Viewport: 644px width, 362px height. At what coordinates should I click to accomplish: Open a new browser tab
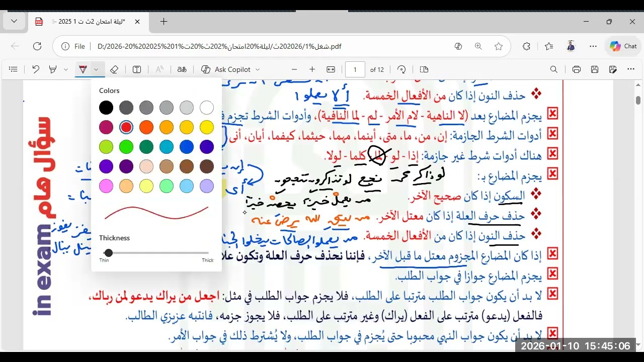164,22
